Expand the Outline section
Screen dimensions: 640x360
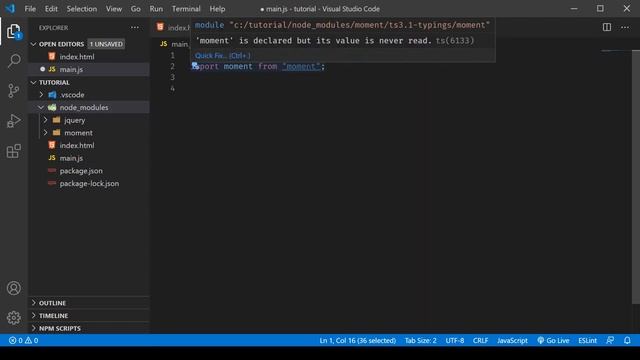[x=33, y=303]
